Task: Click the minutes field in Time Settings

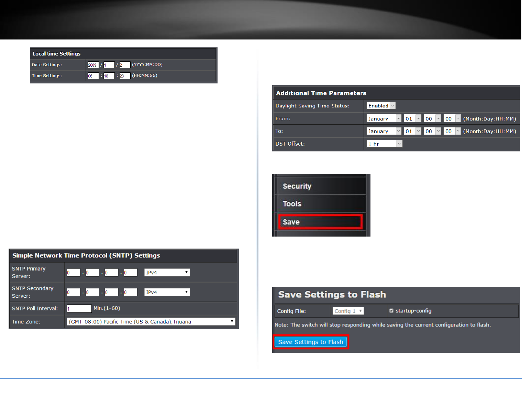Action: click(x=109, y=76)
